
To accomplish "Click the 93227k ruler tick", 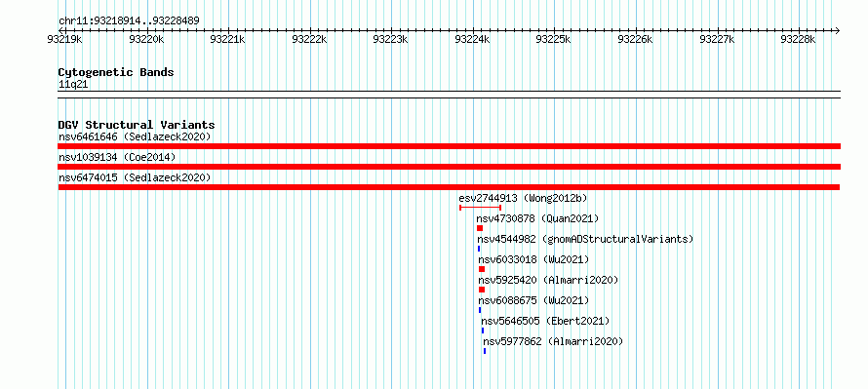I will [718, 39].
